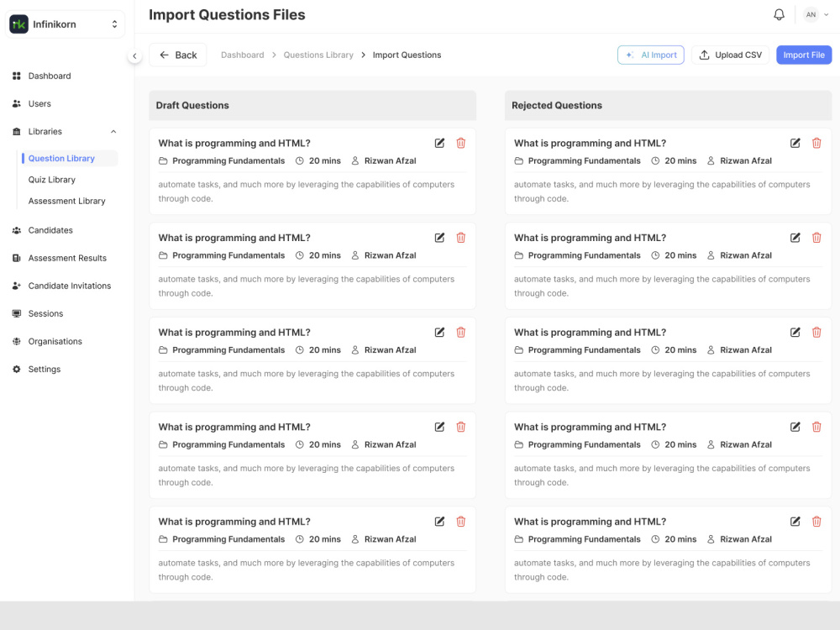Edit the first Rejected Questions card
Screen dimensions: 840x630
click(795, 143)
